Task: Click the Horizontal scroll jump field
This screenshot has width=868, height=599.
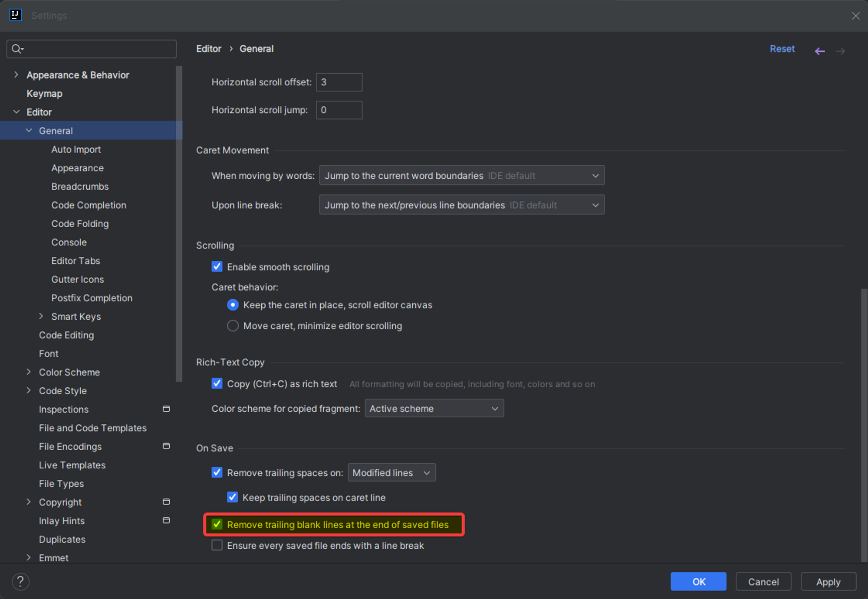Action: 339,110
